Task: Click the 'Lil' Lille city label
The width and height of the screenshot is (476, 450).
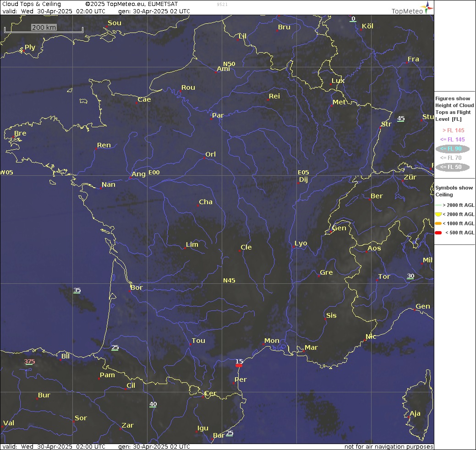Action: point(242,36)
